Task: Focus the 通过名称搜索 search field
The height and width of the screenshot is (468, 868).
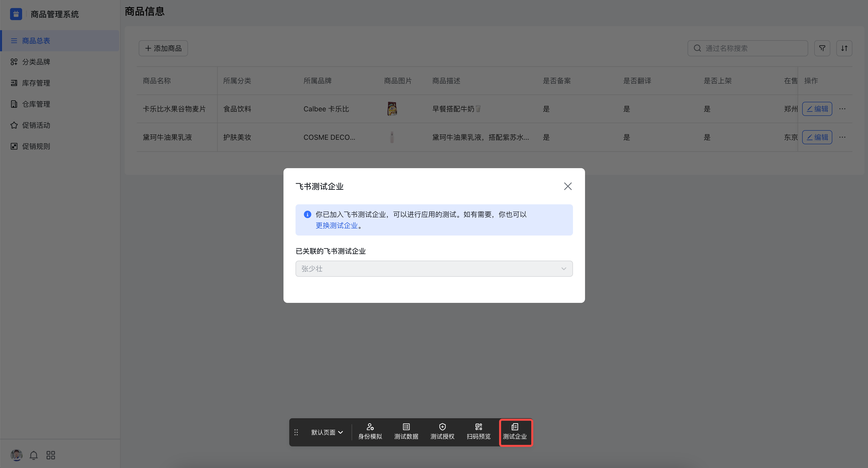Action: click(747, 48)
